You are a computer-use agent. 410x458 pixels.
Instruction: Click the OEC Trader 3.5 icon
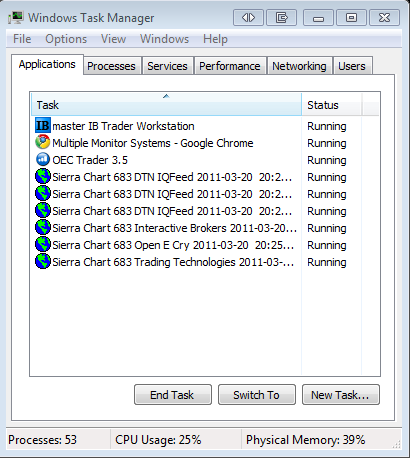(x=43, y=159)
